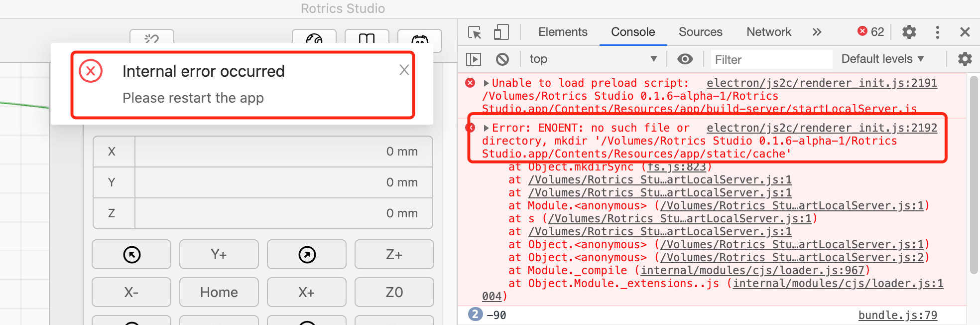Create a live expression with eye icon
Viewport: 980px width, 325px height.
coord(685,59)
